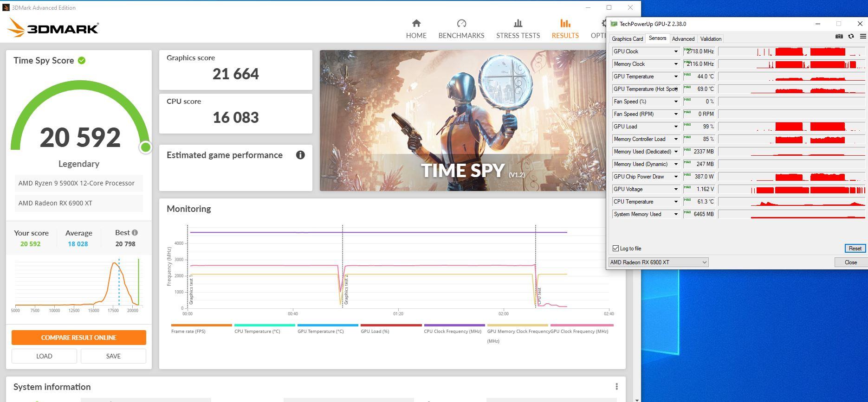Image resolution: width=868 pixels, height=402 pixels.
Task: Click the Close button in GPU-Z
Action: 850,262
